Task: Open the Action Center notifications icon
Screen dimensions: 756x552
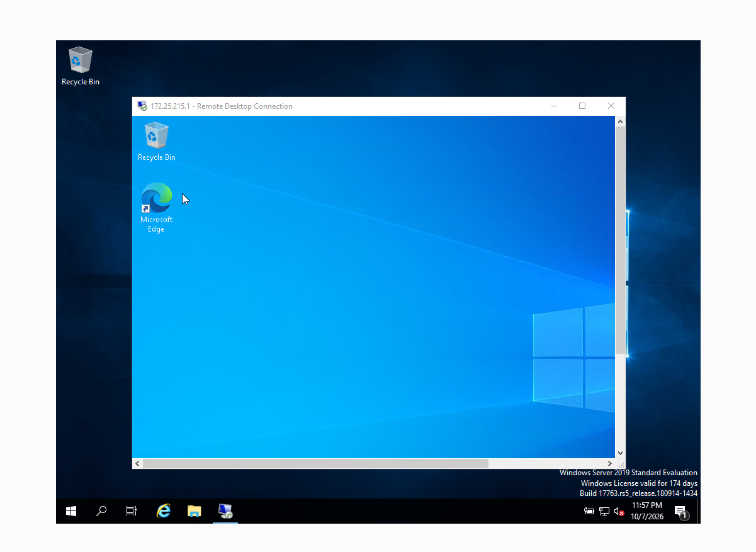Action: point(681,512)
